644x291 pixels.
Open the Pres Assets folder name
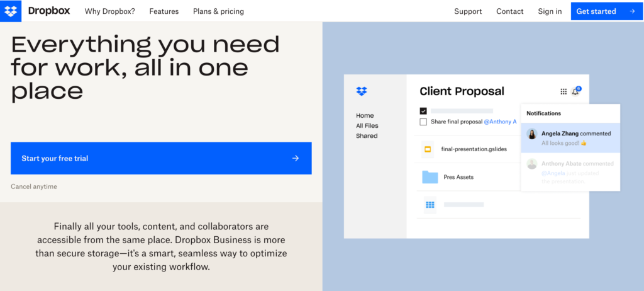pos(458,177)
